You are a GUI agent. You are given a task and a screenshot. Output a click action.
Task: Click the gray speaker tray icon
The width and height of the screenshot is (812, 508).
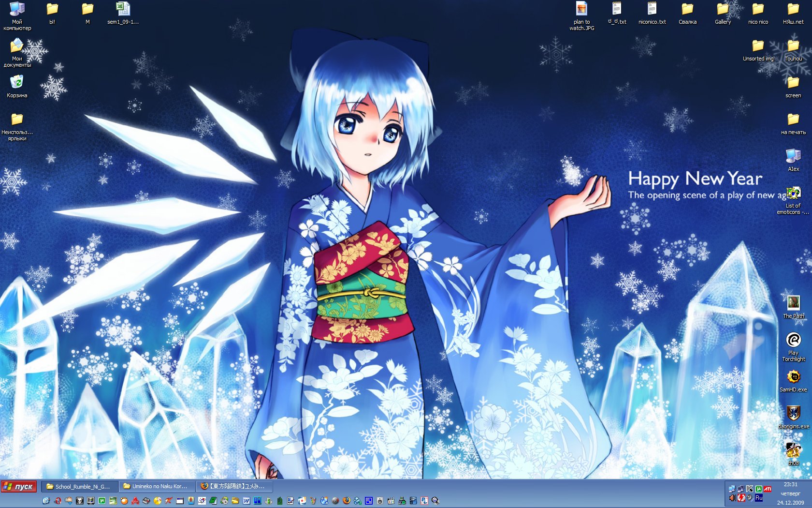750,498
